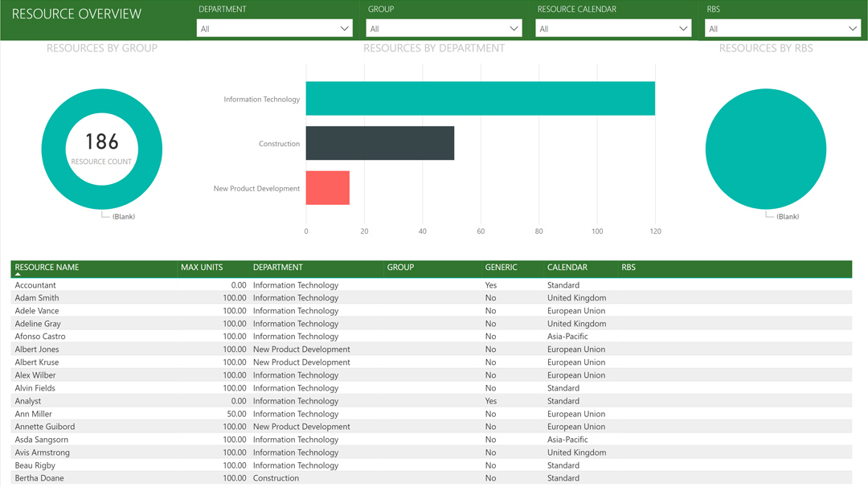Click the Department column header

[x=277, y=267]
